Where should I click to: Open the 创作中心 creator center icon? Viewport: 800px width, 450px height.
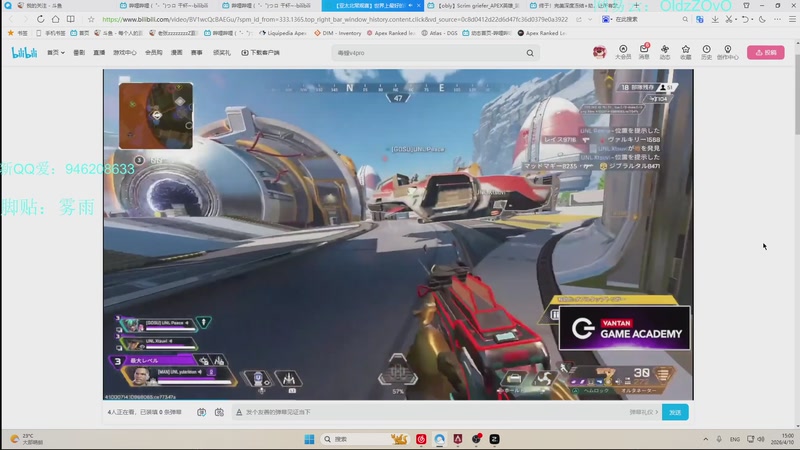tap(728, 52)
